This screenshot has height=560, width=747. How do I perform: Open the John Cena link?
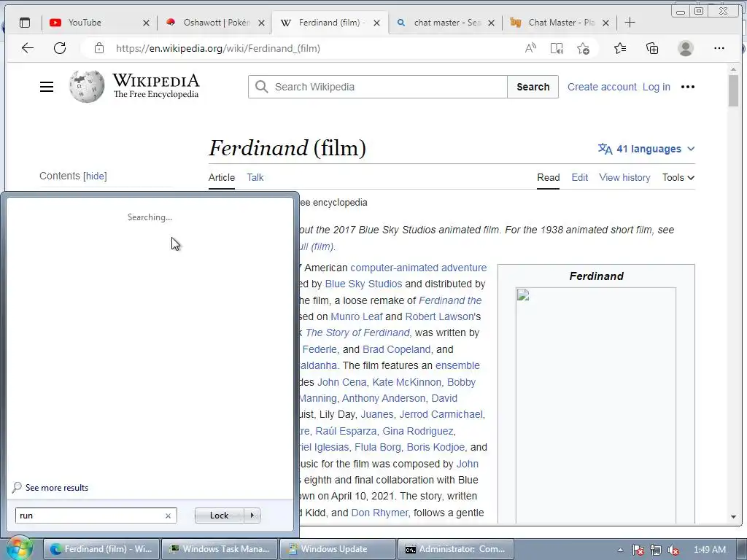pos(341,382)
